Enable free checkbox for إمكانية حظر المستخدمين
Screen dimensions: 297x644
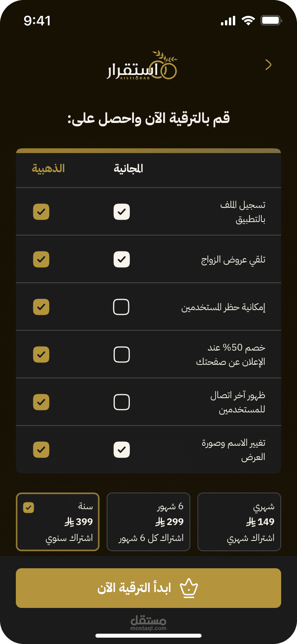point(122,307)
